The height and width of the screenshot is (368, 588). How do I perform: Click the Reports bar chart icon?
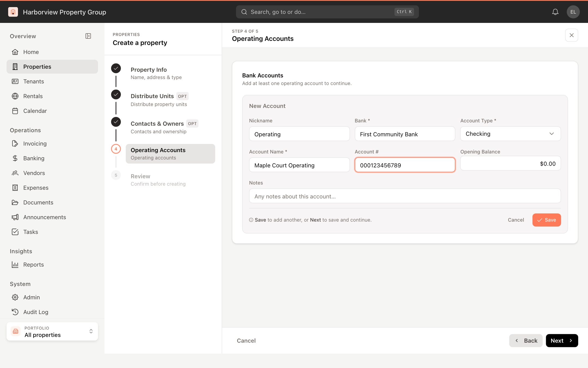coord(15,264)
